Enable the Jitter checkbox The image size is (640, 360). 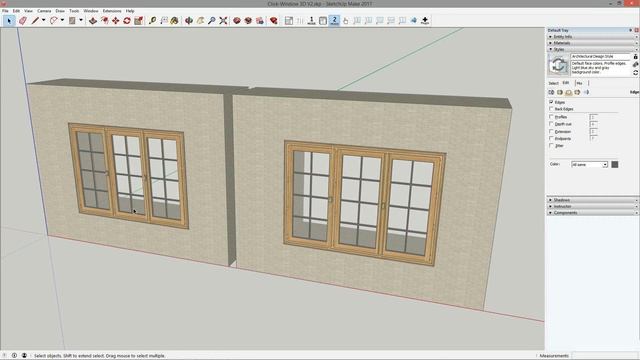(x=551, y=146)
